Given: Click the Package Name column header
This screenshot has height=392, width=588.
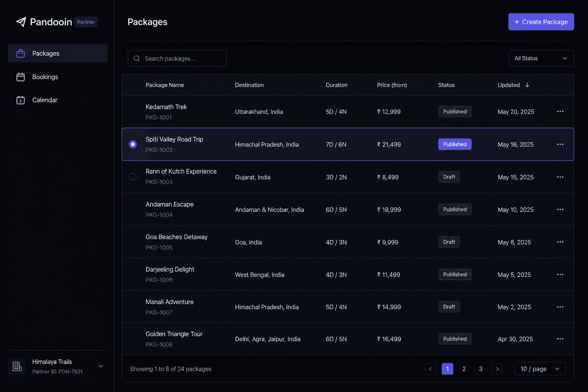Looking at the screenshot, I should (x=165, y=85).
